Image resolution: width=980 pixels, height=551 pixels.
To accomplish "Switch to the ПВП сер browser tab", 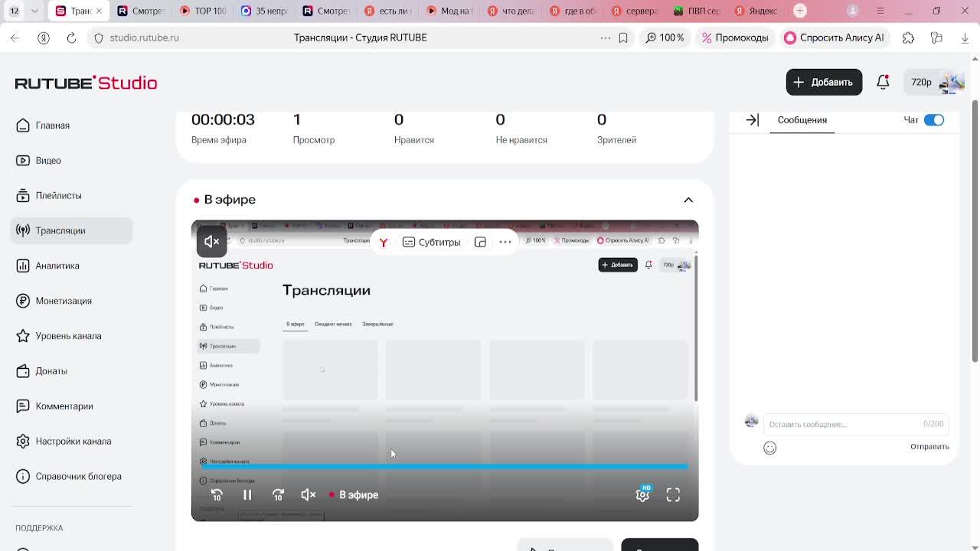I will tap(697, 11).
